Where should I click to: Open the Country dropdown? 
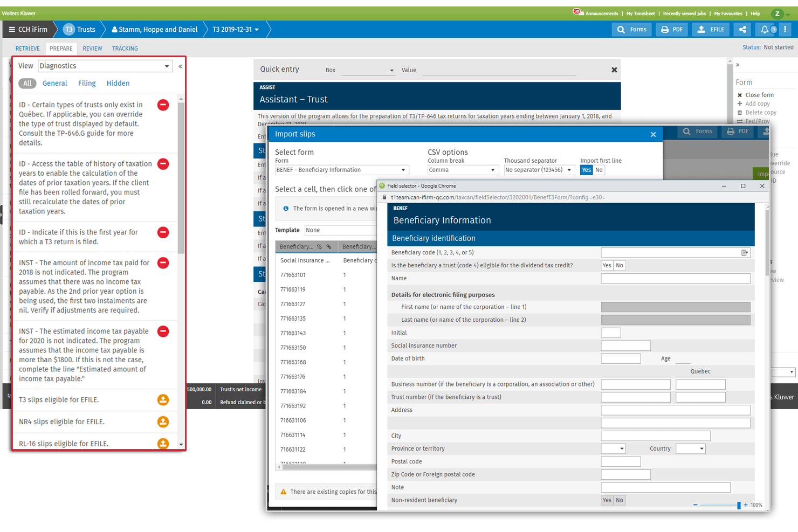[x=691, y=449]
